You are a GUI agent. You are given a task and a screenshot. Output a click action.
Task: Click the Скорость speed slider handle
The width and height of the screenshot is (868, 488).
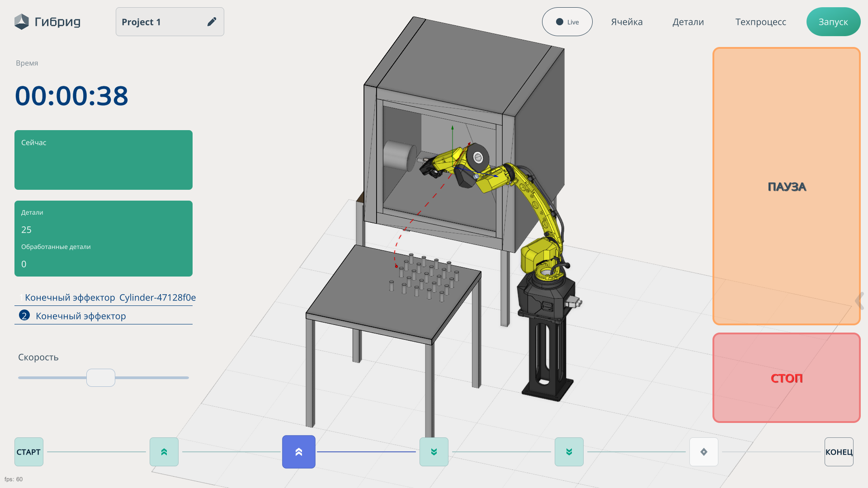[101, 378]
